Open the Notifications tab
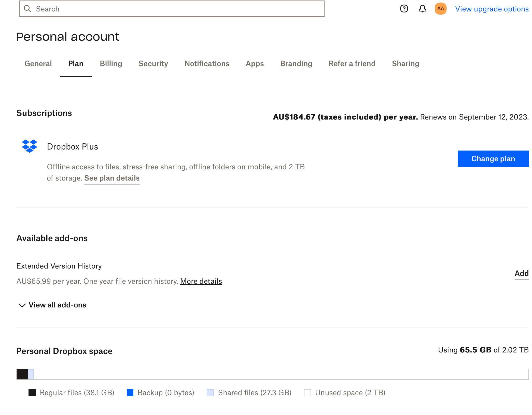532x415 pixels. [x=207, y=64]
